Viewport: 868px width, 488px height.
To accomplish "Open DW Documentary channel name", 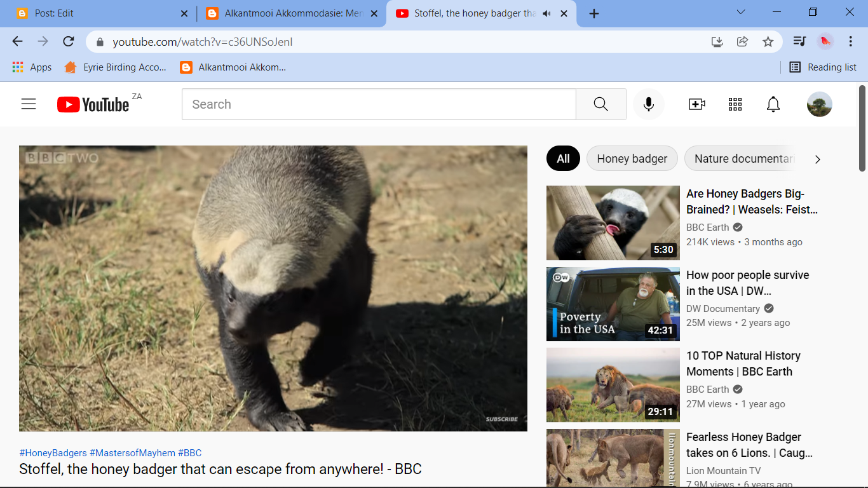I will [x=723, y=308].
